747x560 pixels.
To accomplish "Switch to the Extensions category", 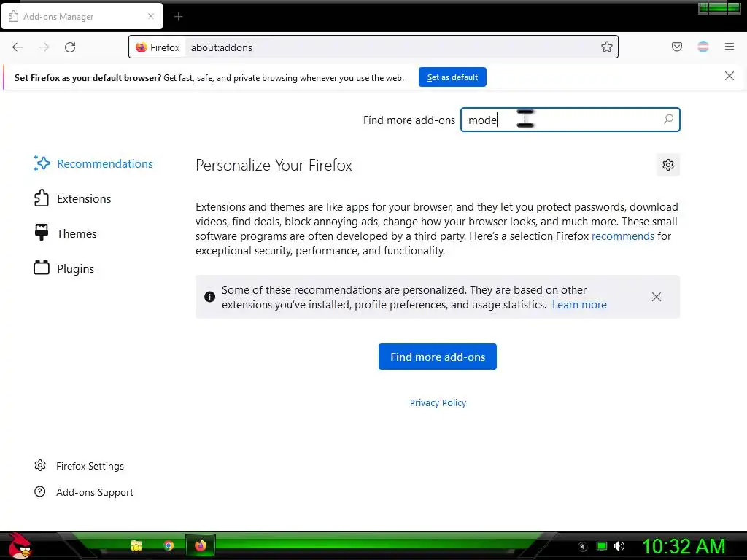I will [x=72, y=198].
